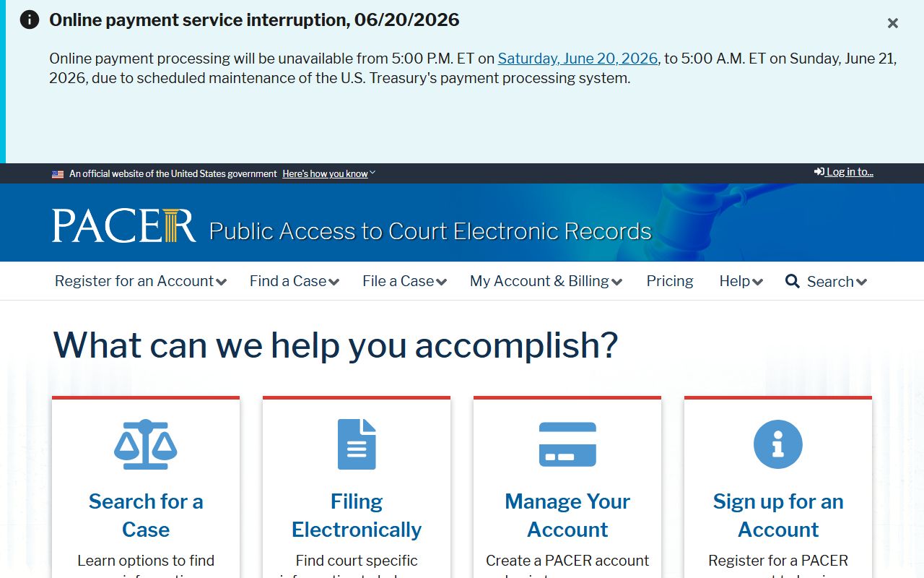Click the US flag icon
924x578 pixels.
point(58,174)
